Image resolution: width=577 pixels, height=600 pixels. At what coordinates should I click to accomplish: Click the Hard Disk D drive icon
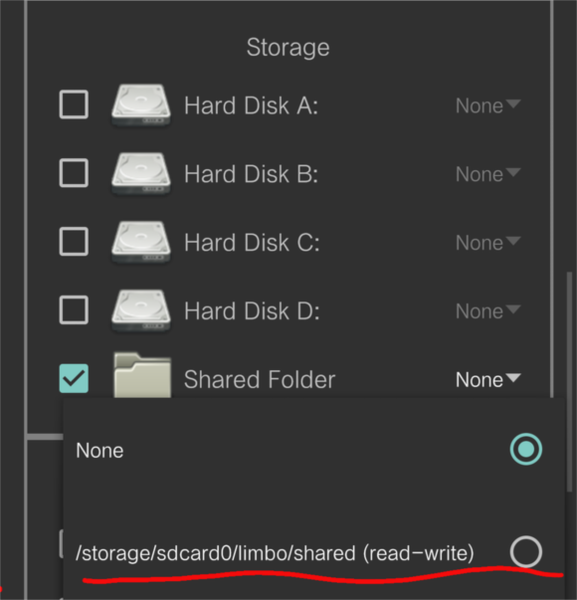[141, 310]
